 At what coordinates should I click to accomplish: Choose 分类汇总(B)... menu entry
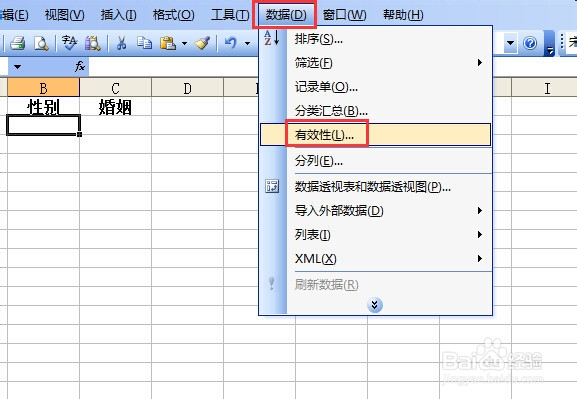click(x=375, y=110)
